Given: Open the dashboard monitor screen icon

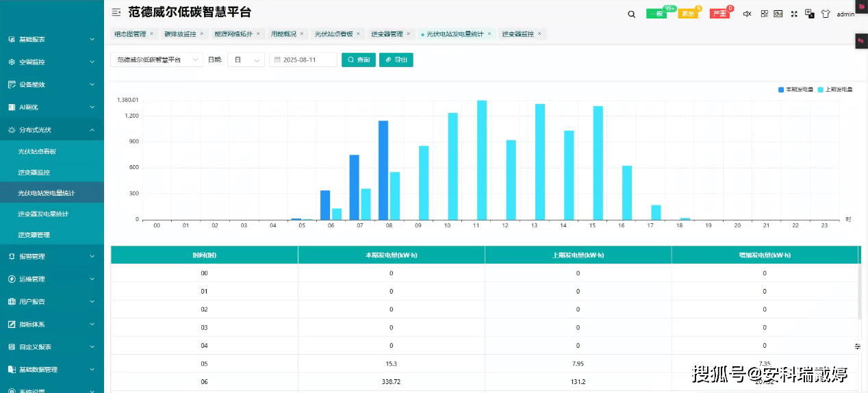Looking at the screenshot, I should click(778, 13).
